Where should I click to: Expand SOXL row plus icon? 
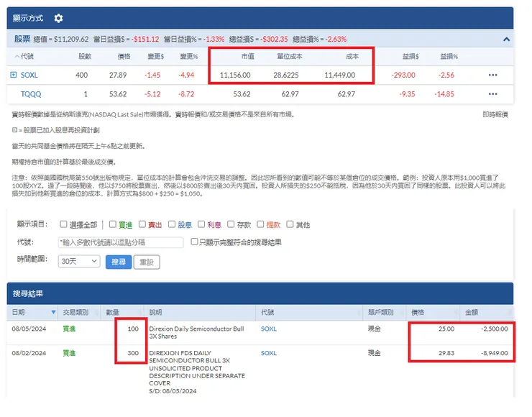[13, 75]
